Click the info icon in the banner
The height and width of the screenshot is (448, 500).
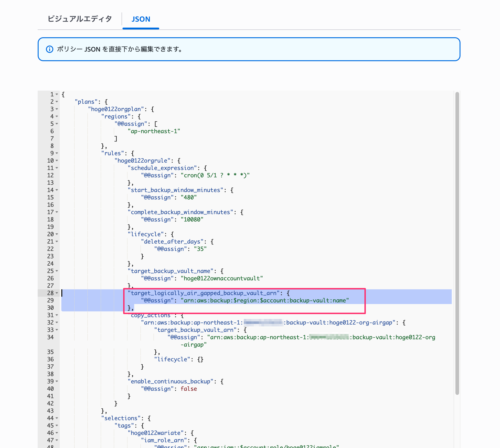coord(50,49)
